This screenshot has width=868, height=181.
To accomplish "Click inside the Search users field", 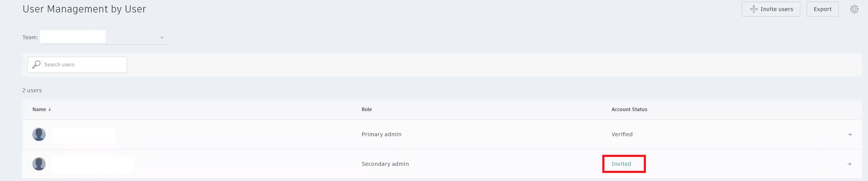I will (81, 65).
